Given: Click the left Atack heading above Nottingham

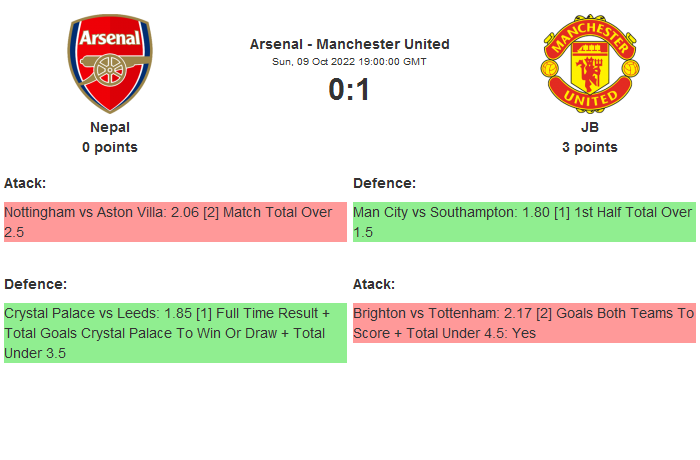Looking at the screenshot, I should 25,183.
